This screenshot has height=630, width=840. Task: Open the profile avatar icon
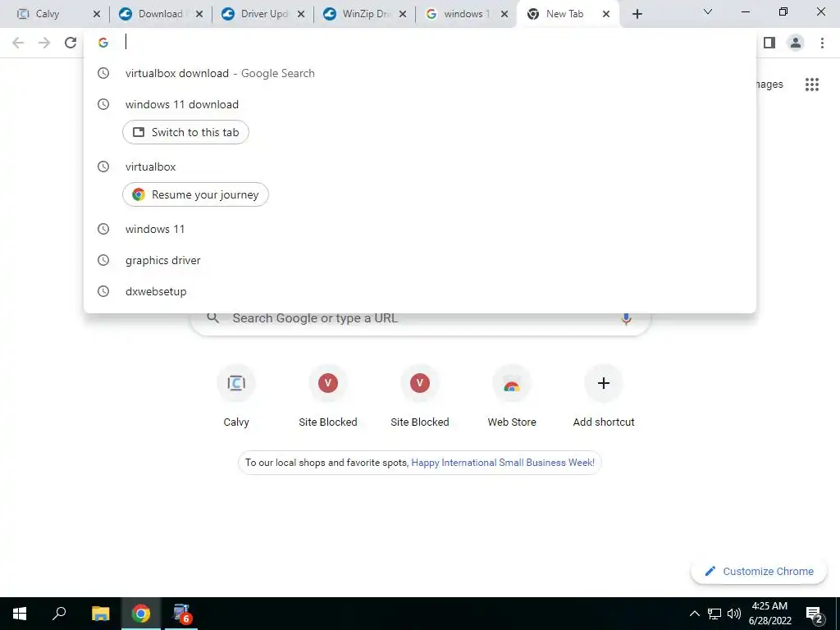pos(796,43)
